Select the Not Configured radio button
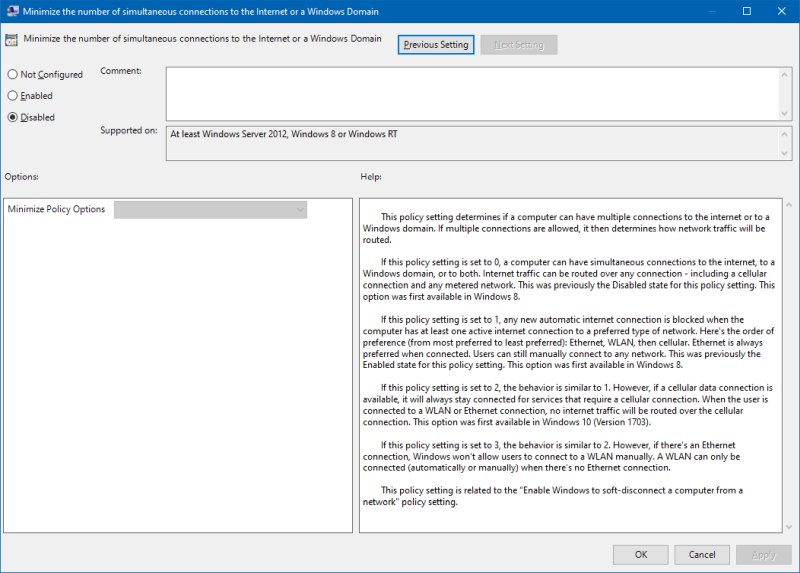This screenshot has height=573, width=800. [13, 75]
